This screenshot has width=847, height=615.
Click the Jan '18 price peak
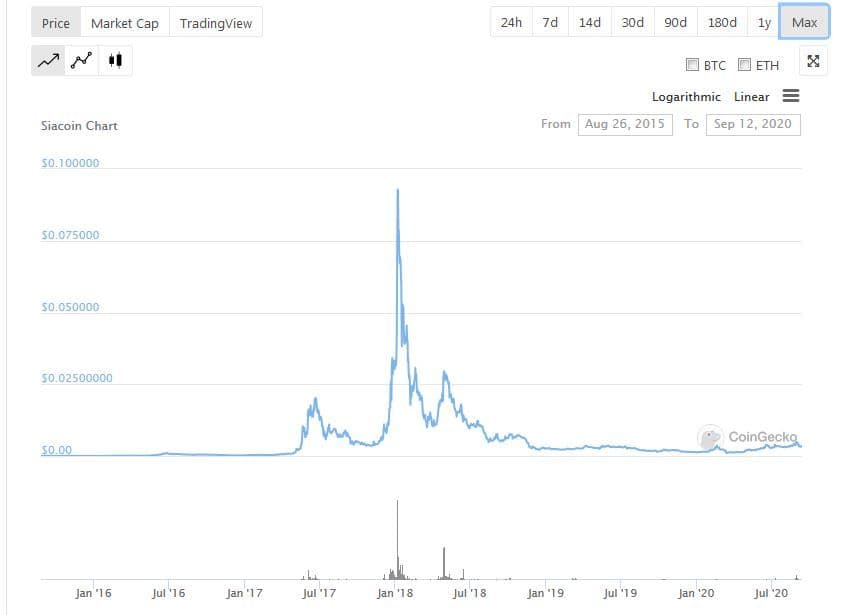click(398, 190)
